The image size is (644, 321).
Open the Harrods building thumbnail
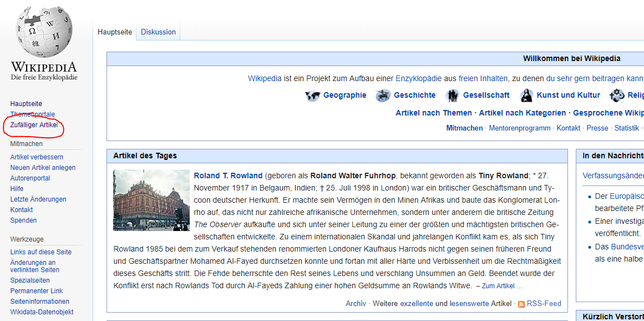click(151, 200)
